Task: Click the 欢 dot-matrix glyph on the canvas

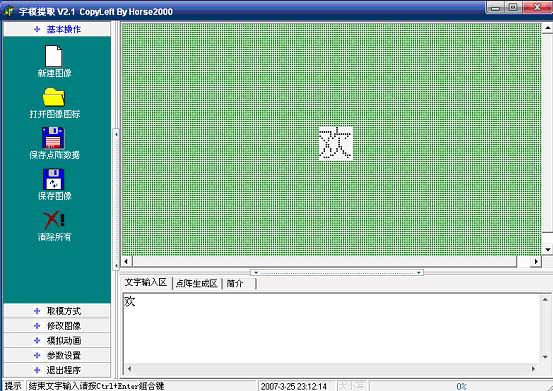Action: coord(335,143)
